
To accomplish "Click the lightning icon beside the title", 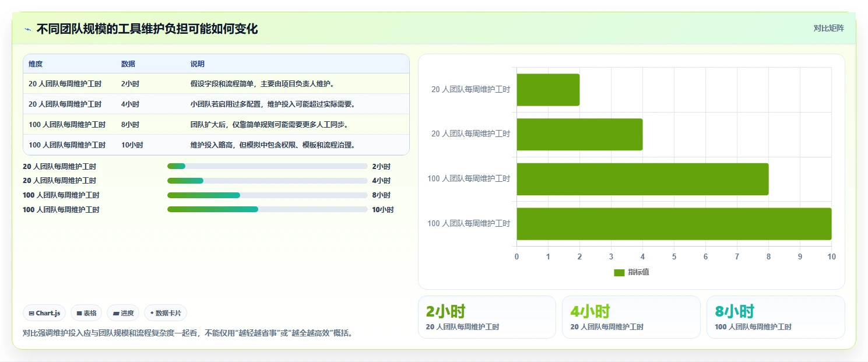I will [27, 29].
